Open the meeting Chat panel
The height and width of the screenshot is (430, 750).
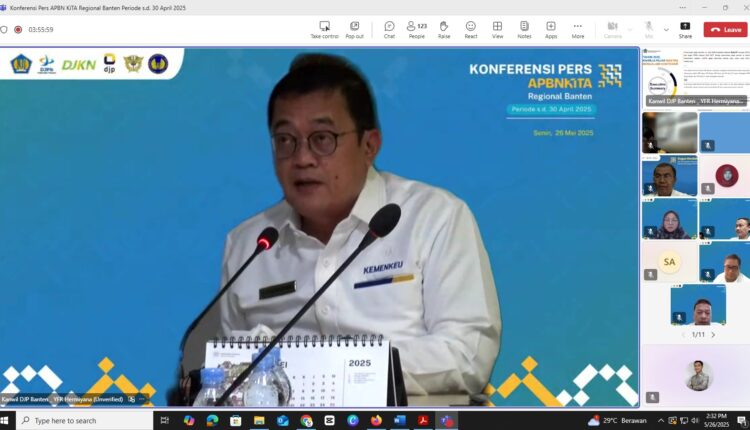point(389,29)
